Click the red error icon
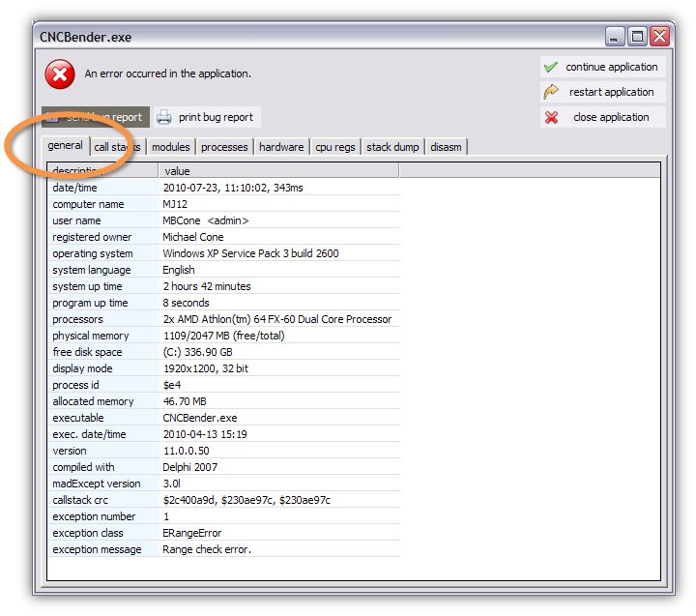 click(59, 73)
